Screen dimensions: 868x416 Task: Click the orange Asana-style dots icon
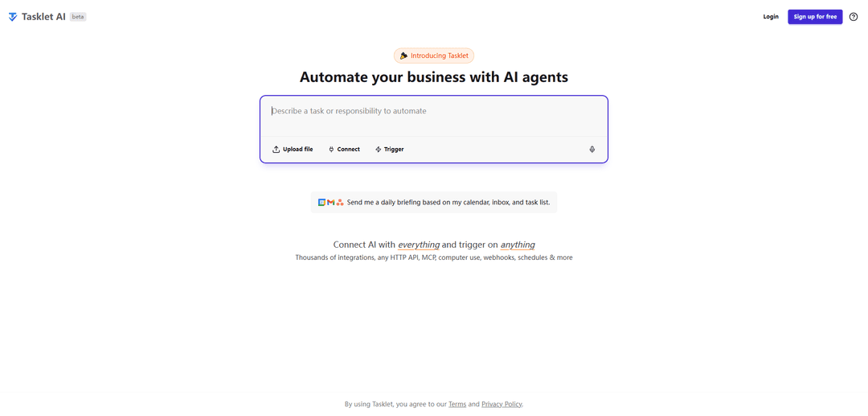tap(340, 203)
